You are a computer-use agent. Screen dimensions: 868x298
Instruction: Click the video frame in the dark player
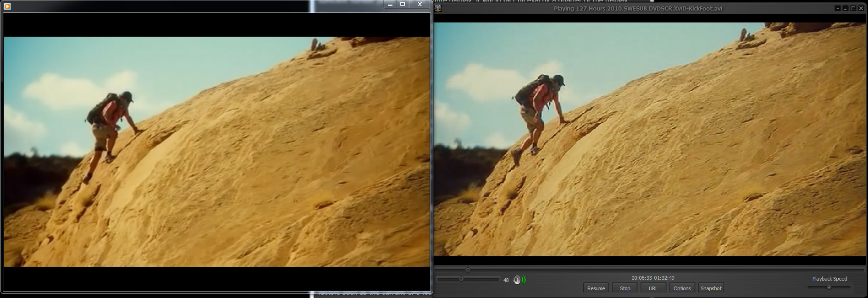click(x=650, y=139)
